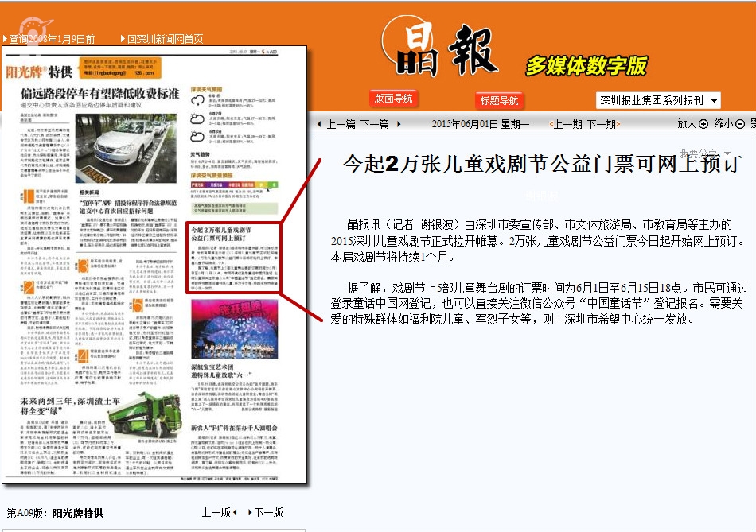Image resolution: width=756 pixels, height=532 pixels.
Task: Click the parking fee headline article
Action: coord(99,94)
